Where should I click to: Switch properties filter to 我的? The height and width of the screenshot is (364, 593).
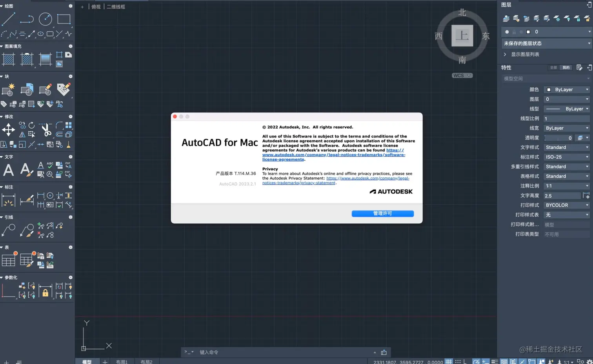[566, 67]
